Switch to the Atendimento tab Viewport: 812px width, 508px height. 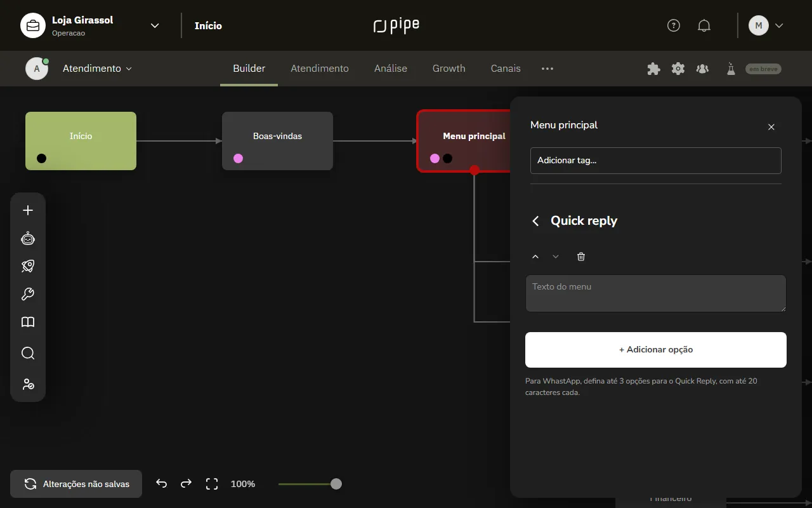click(x=320, y=69)
